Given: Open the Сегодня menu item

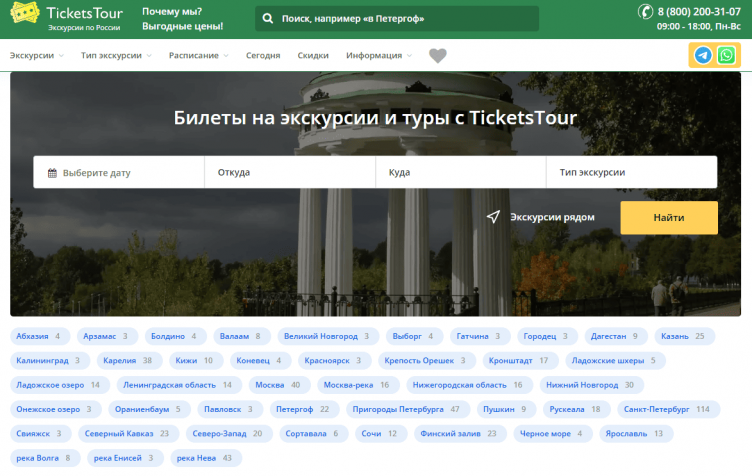Looking at the screenshot, I should [x=263, y=56].
